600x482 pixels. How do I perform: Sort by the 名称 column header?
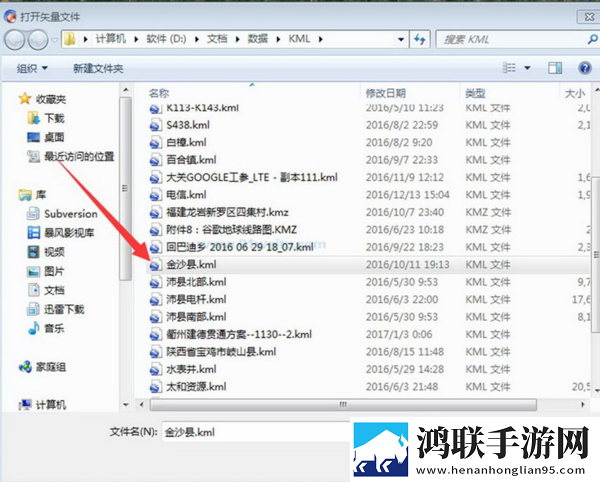[159, 93]
